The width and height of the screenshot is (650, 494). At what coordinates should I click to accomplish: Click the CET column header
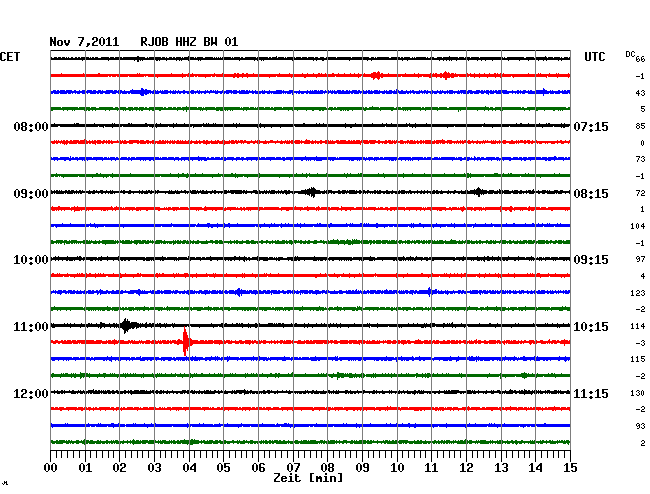[x=10, y=57]
